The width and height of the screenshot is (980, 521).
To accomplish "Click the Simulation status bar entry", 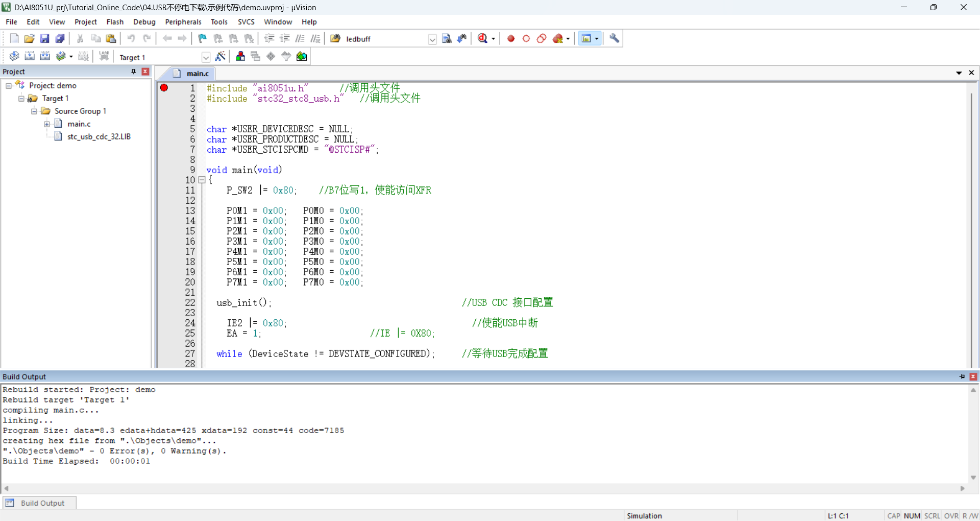I will (644, 516).
